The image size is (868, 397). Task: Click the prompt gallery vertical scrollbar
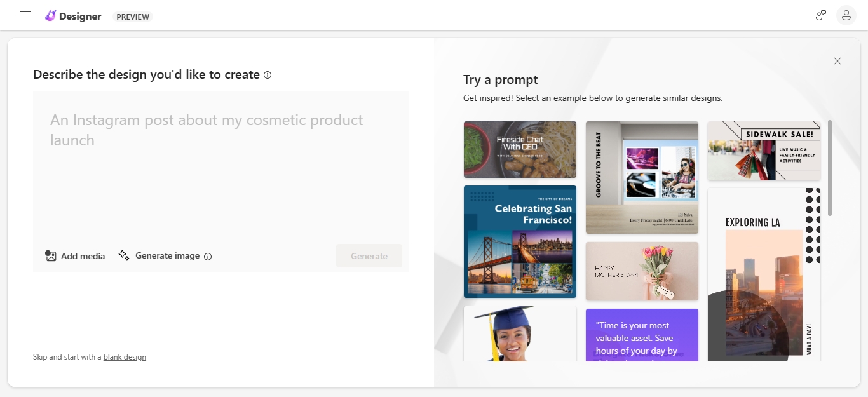click(830, 168)
